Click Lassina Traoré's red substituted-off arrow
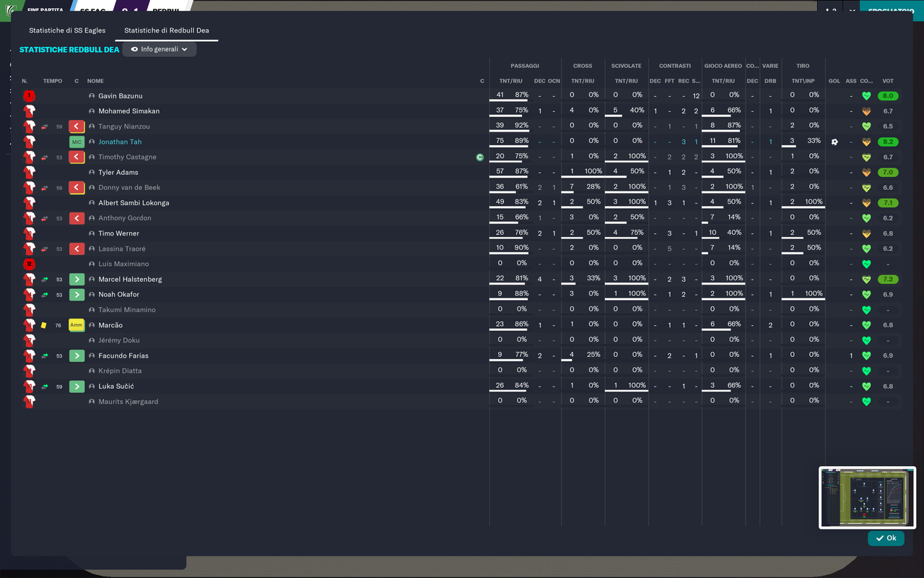The height and width of the screenshot is (578, 924). click(x=77, y=249)
